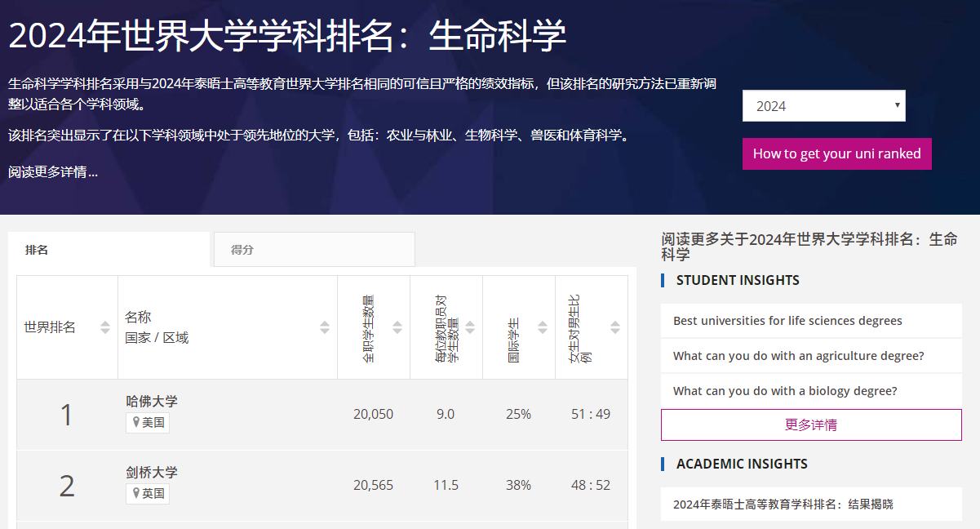Click How to get your uni ranked
The image size is (980, 529).
tap(836, 153)
